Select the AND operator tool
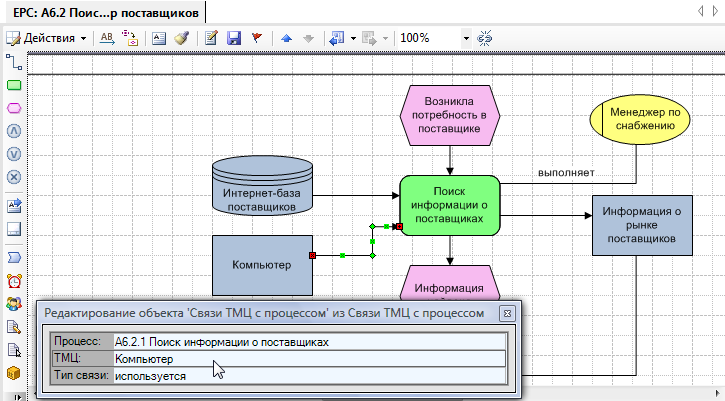This screenshot has height=401, width=725. 14,131
